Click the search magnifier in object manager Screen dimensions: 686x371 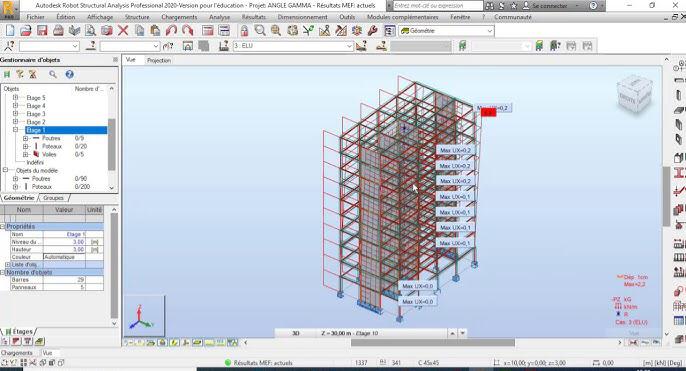coord(53,74)
